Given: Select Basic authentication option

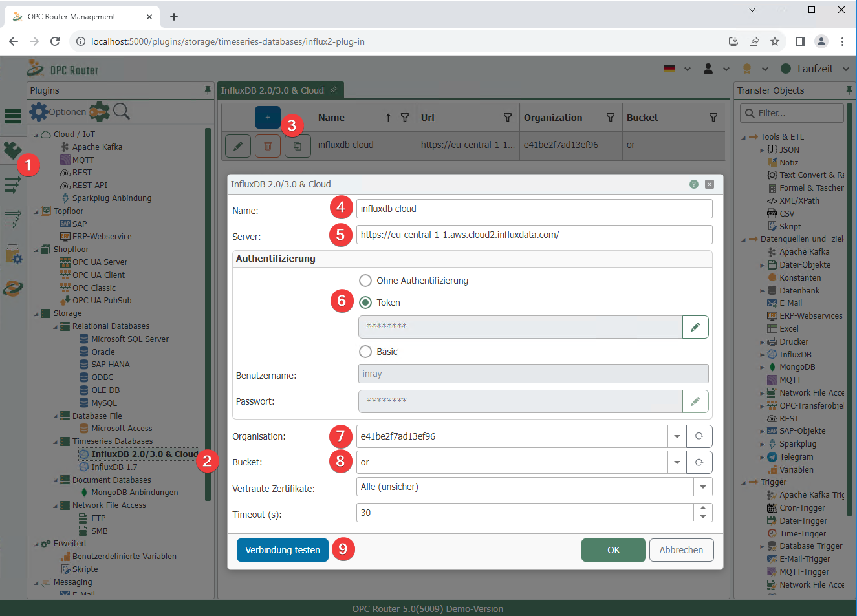Looking at the screenshot, I should pyautogui.click(x=365, y=352).
